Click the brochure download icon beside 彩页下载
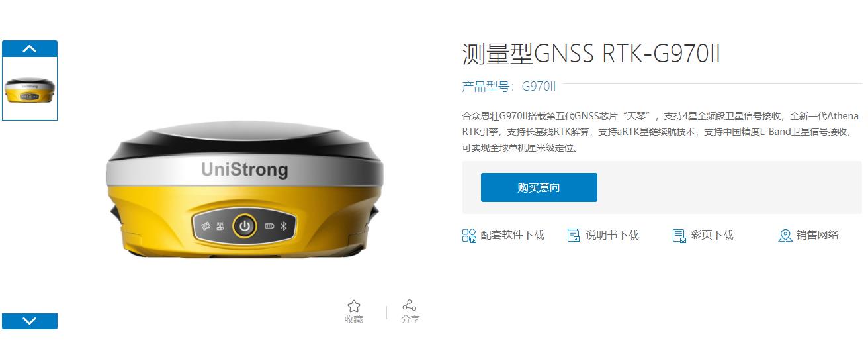 pyautogui.click(x=679, y=235)
